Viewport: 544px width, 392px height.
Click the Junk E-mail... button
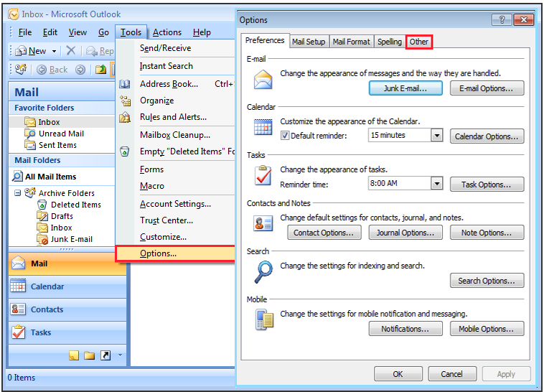coord(405,88)
